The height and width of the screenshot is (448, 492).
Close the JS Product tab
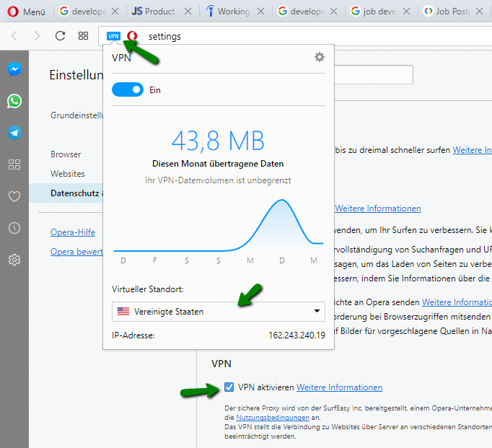(x=188, y=12)
